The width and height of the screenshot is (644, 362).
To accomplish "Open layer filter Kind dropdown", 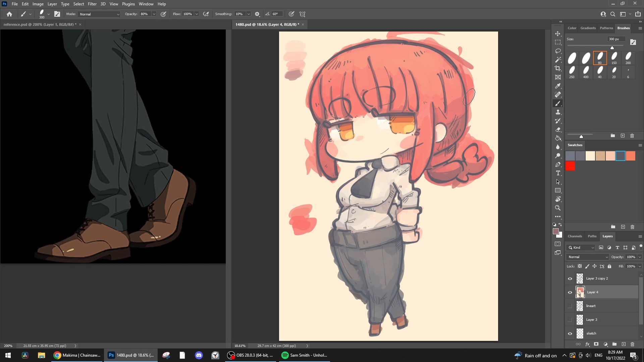I will (x=581, y=248).
